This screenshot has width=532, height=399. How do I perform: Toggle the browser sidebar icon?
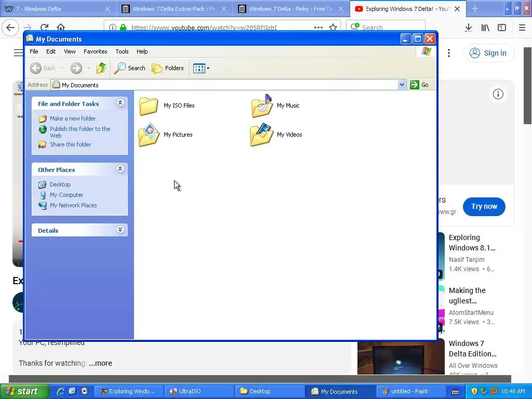coord(502,28)
